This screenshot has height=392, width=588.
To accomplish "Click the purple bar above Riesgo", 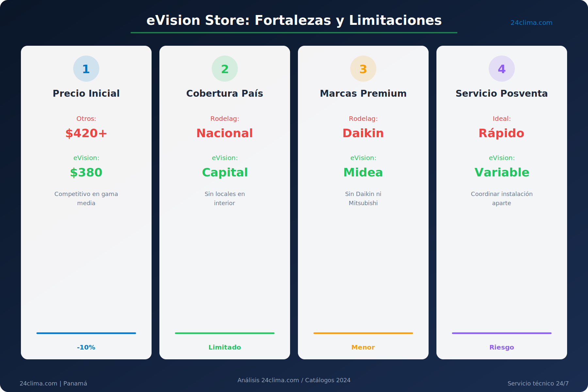I will pos(502,333).
